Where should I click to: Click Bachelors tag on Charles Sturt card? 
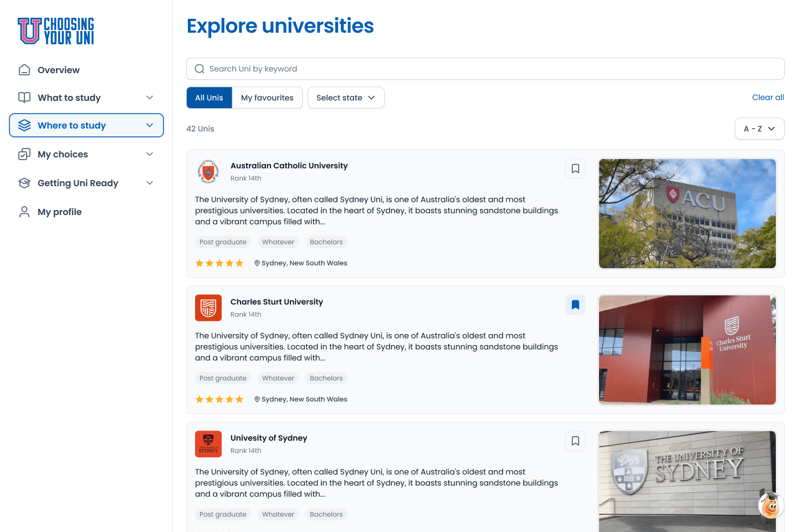tap(326, 378)
